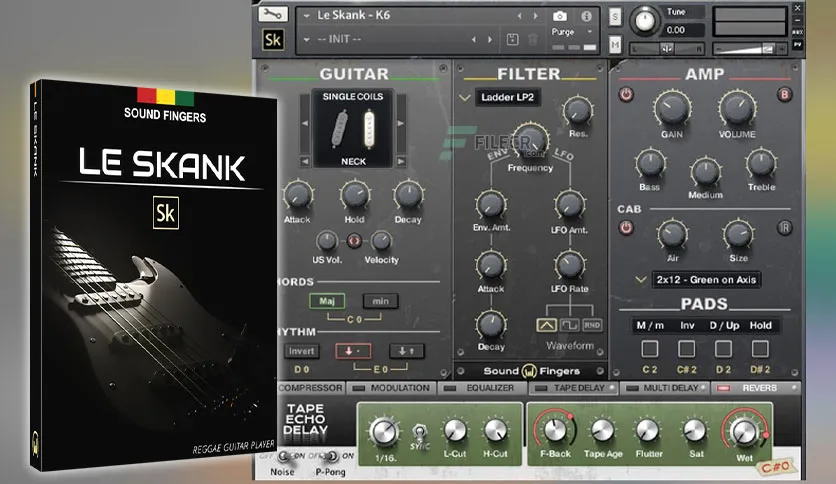Switch to the TAPE DELAY tab

click(574, 388)
